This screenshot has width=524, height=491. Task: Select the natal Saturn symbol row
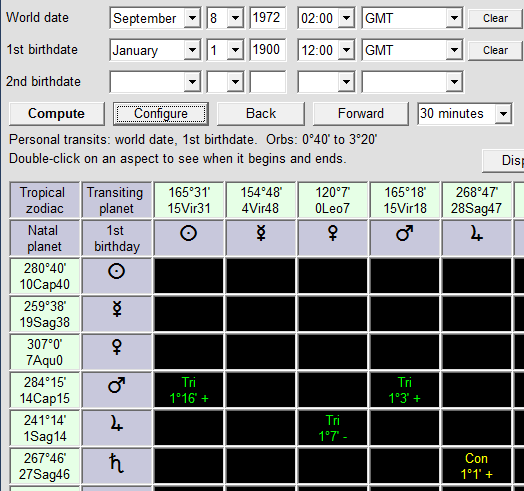pyautogui.click(x=117, y=466)
